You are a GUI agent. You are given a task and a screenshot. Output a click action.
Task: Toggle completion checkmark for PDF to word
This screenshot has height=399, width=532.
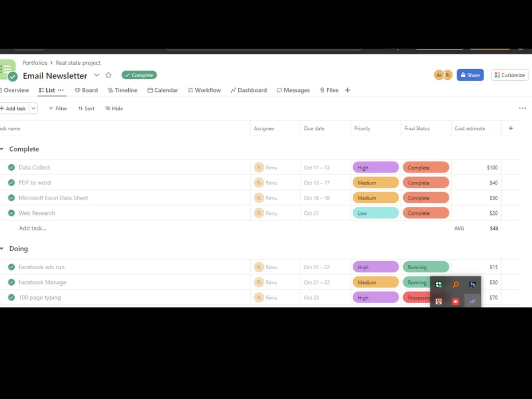pos(12,182)
